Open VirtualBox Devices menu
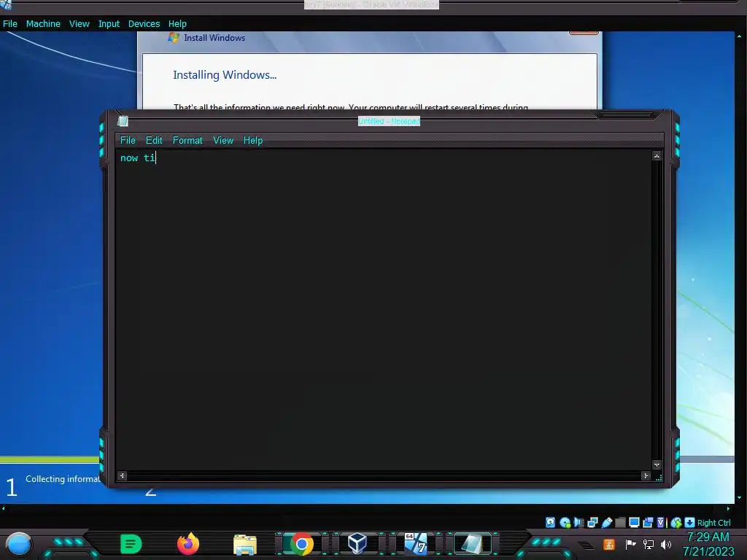The height and width of the screenshot is (560, 747). [144, 24]
